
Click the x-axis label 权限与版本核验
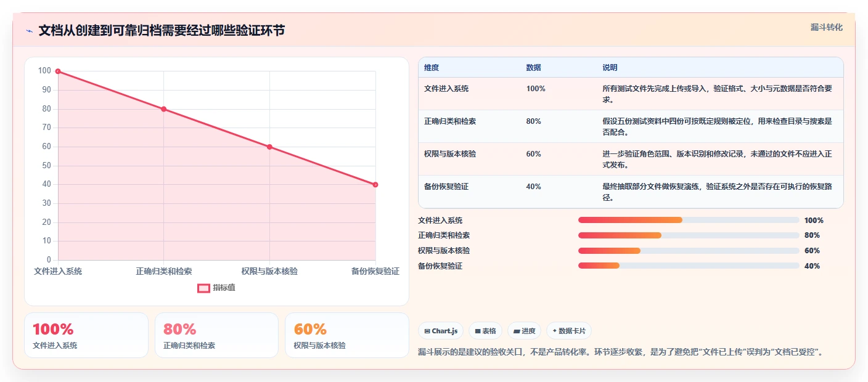click(269, 271)
